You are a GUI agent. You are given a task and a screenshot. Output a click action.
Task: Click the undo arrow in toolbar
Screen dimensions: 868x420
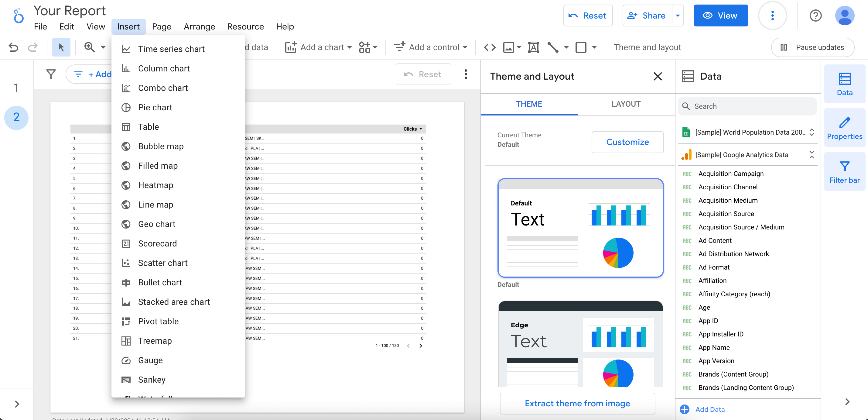[13, 47]
